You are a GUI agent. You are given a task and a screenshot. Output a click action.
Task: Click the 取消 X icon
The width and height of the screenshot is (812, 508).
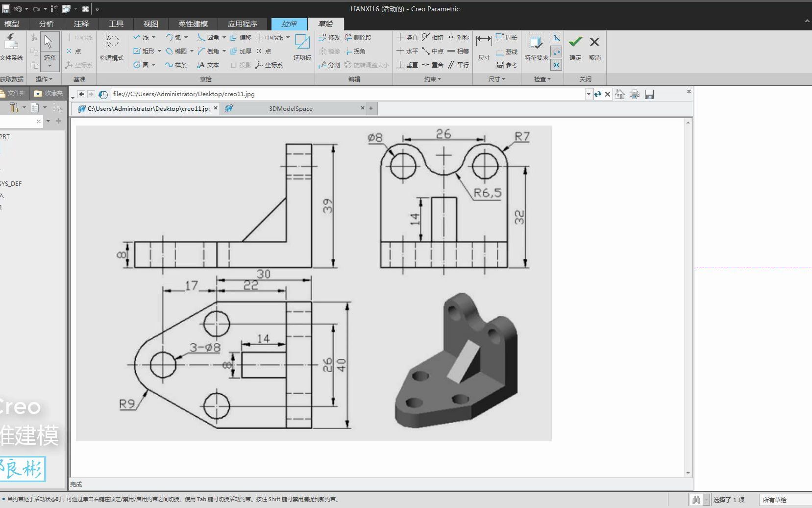594,42
